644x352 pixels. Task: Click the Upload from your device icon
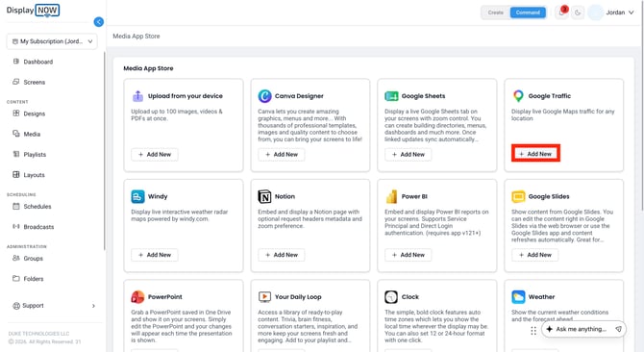point(137,96)
